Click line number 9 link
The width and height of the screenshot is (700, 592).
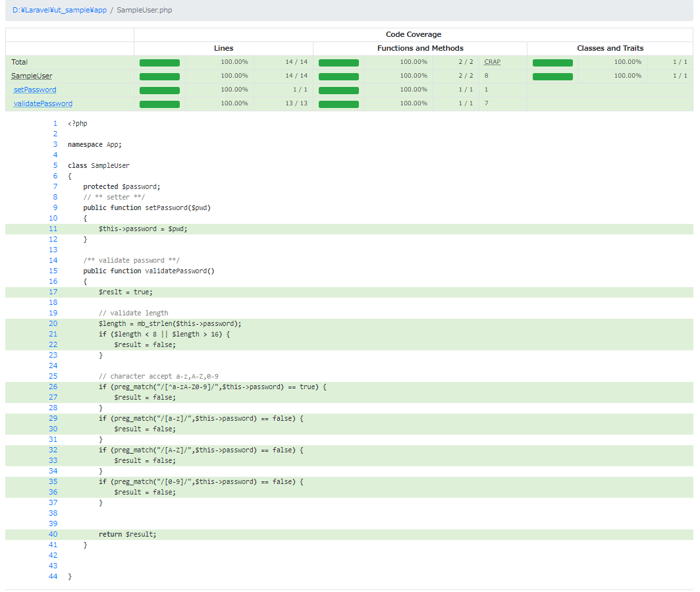click(x=55, y=207)
